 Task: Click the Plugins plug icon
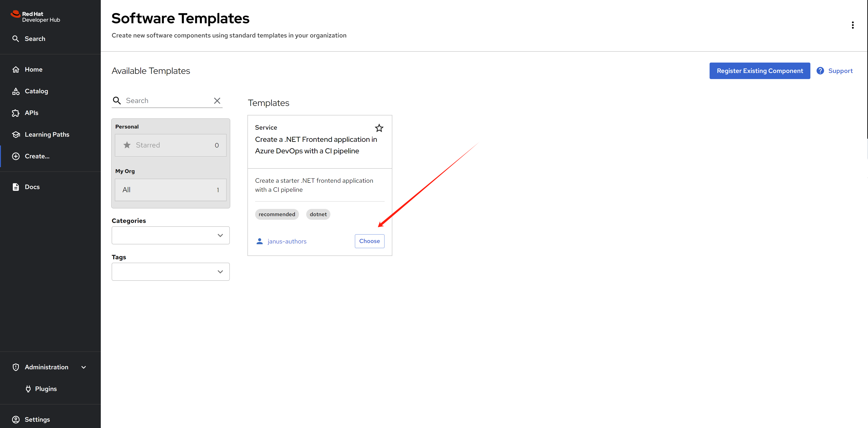pyautogui.click(x=28, y=389)
